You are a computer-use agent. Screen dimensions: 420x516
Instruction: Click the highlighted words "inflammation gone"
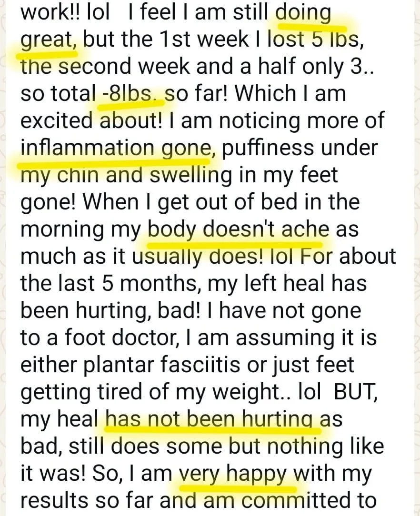tap(116, 148)
